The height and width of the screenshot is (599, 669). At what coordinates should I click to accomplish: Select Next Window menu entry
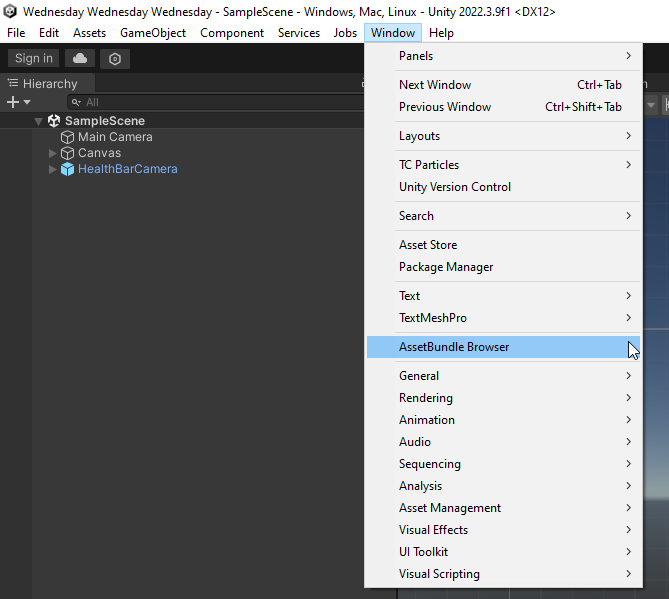pyautogui.click(x=504, y=85)
